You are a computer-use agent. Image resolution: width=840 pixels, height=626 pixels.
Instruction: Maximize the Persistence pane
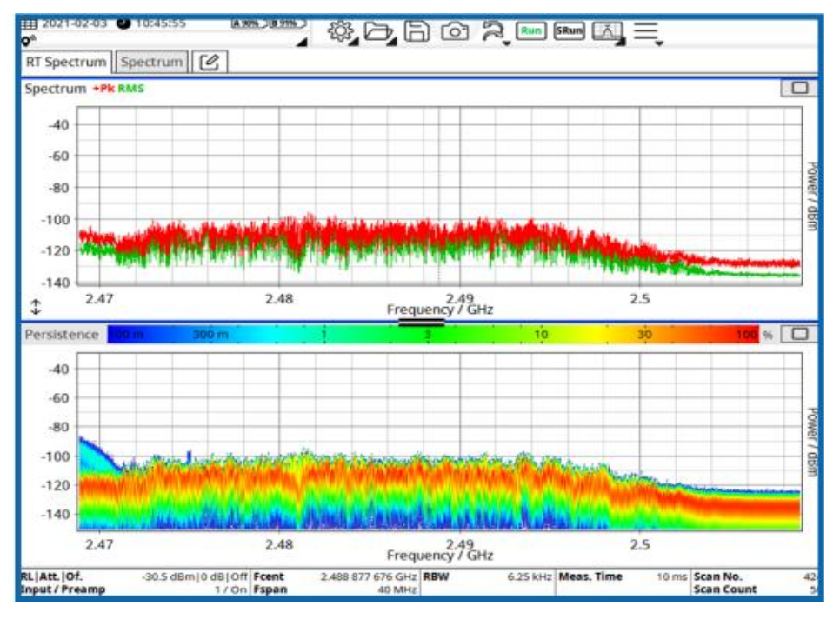(x=799, y=334)
